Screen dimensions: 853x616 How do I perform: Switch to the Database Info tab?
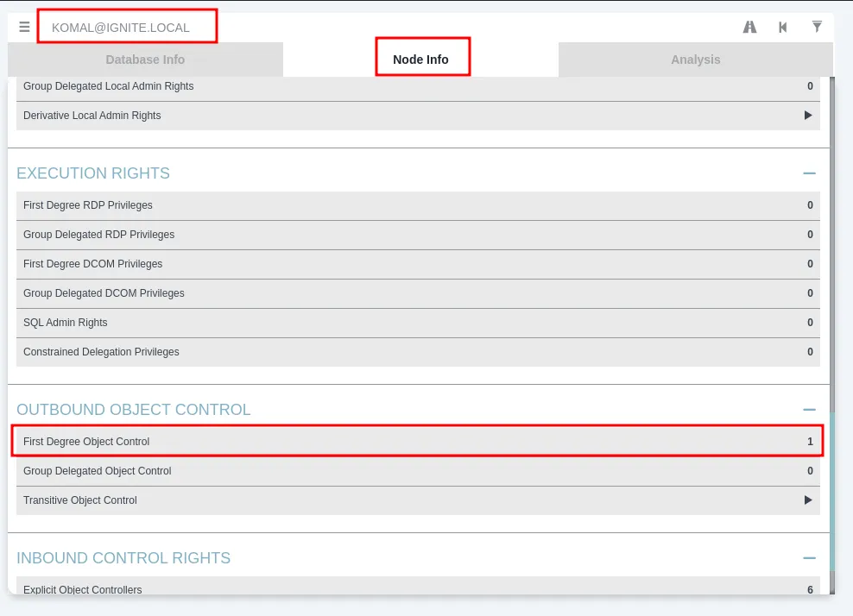coord(145,59)
